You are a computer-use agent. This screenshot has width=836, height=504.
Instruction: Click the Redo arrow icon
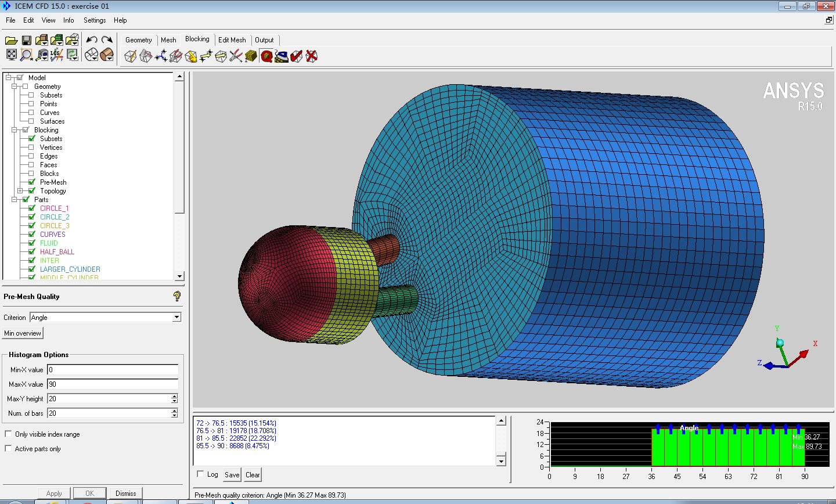pyautogui.click(x=107, y=39)
